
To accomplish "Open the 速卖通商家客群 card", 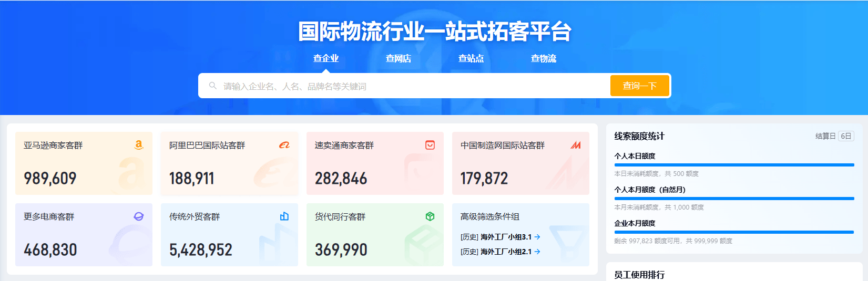I will [375, 163].
